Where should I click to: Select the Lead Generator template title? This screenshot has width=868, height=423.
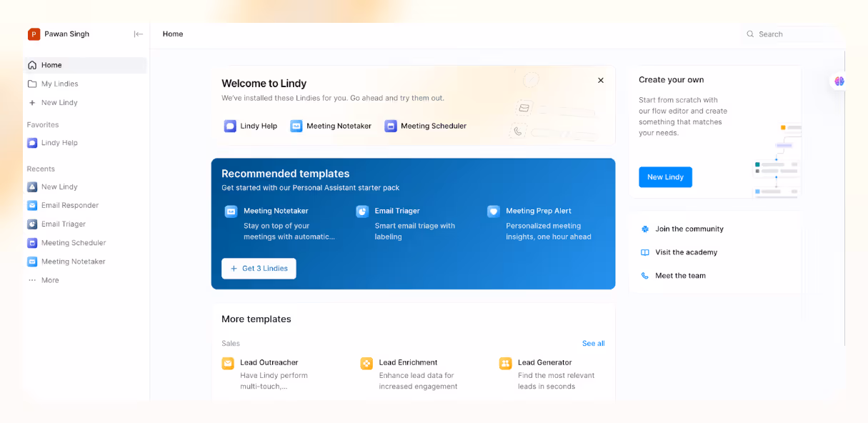[x=545, y=363]
